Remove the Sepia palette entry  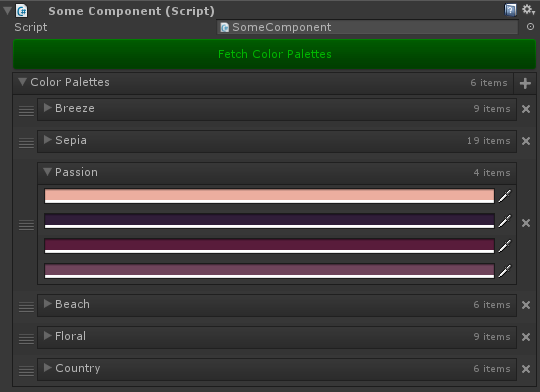click(x=526, y=141)
